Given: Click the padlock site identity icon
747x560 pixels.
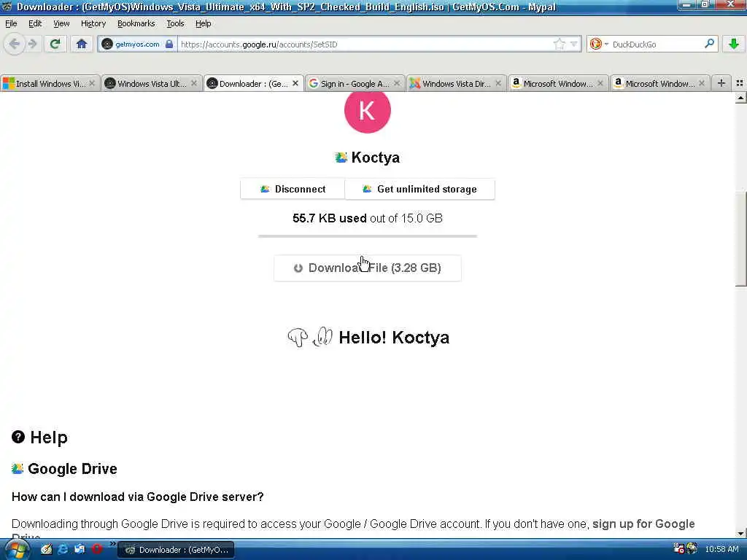Looking at the screenshot, I should (x=169, y=44).
